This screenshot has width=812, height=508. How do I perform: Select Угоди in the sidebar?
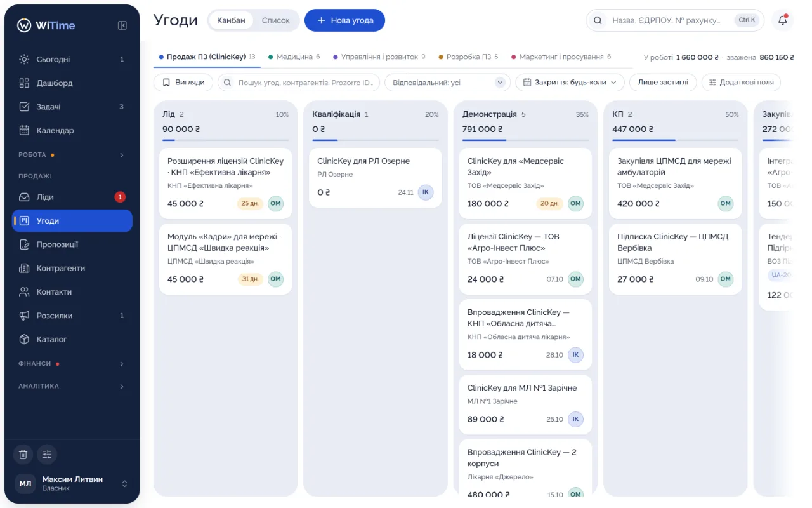72,221
